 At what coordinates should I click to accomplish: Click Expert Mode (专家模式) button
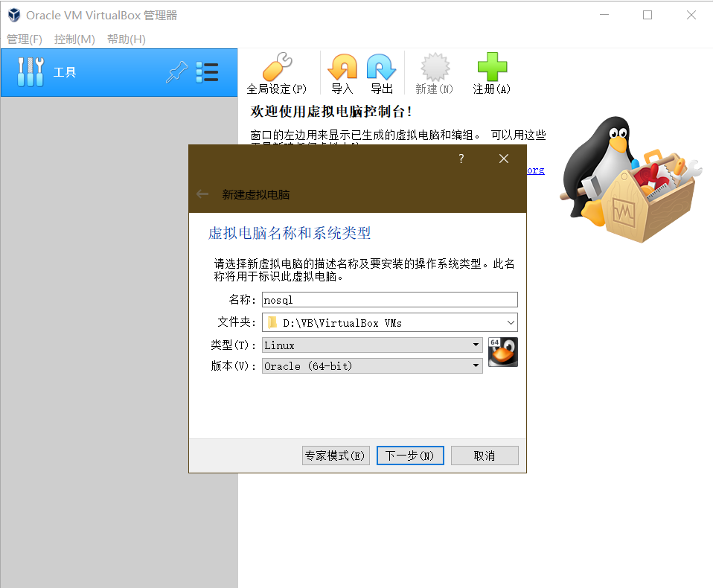(x=336, y=456)
